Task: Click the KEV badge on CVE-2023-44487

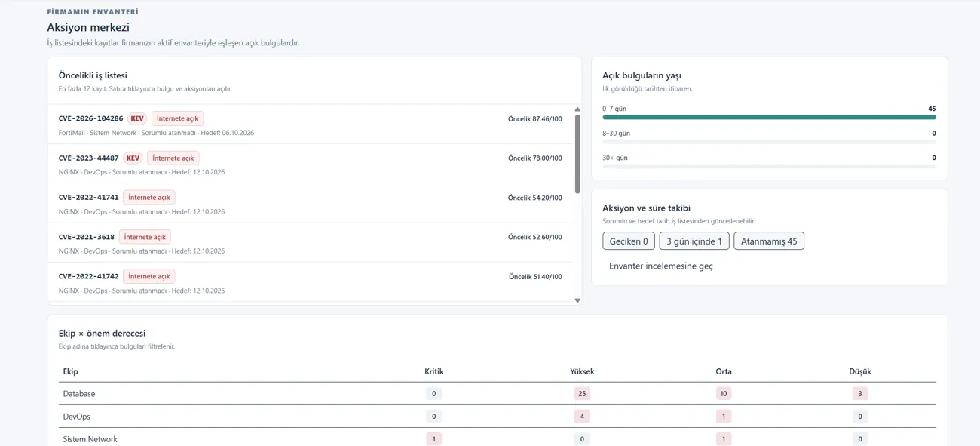Action: [x=133, y=158]
